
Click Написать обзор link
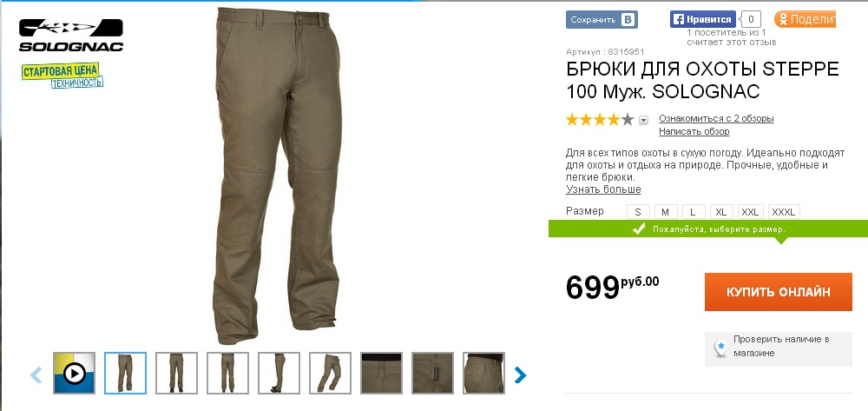point(694,132)
